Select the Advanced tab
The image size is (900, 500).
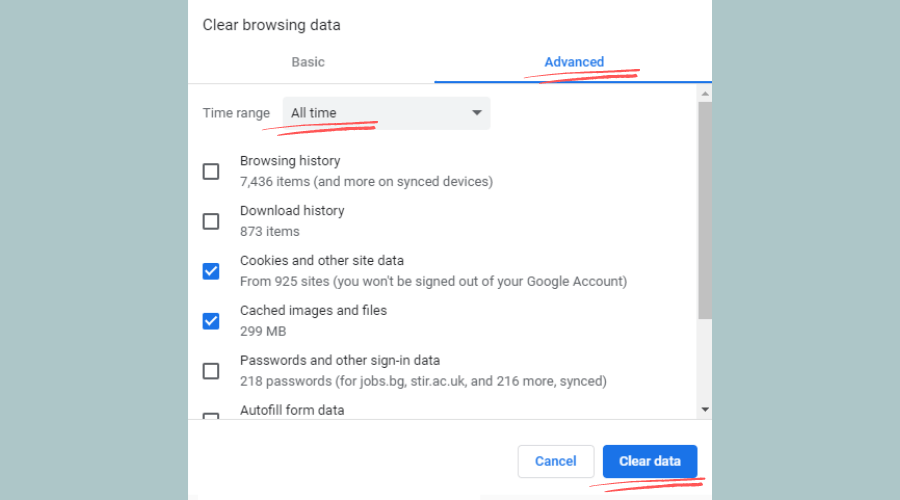(x=574, y=62)
